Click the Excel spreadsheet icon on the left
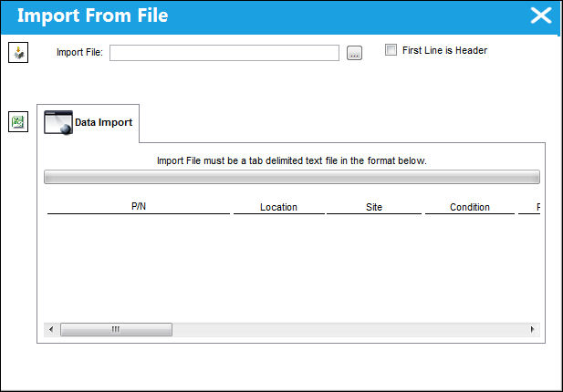 pyautogui.click(x=18, y=121)
